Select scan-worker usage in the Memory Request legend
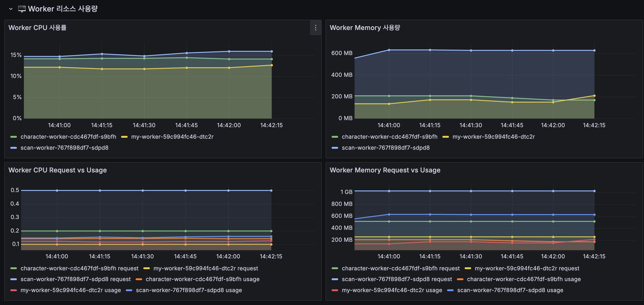Viewport: 644px width, 305px height. pos(510,290)
